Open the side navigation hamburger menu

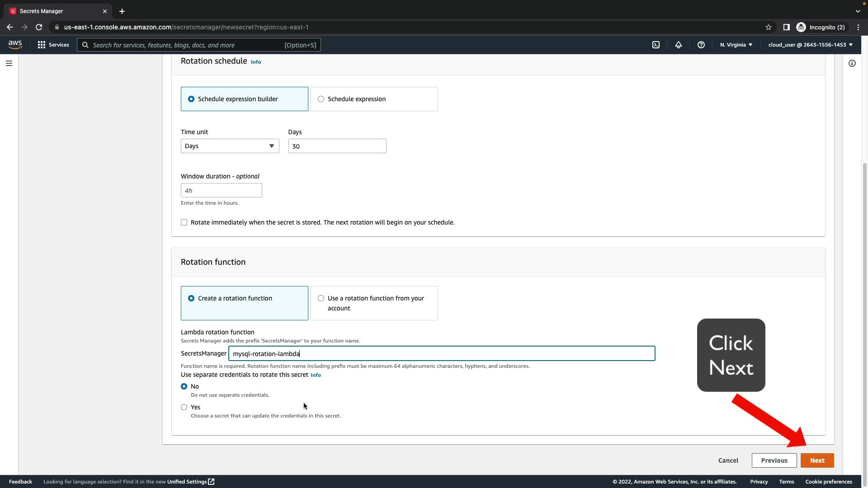click(x=9, y=63)
